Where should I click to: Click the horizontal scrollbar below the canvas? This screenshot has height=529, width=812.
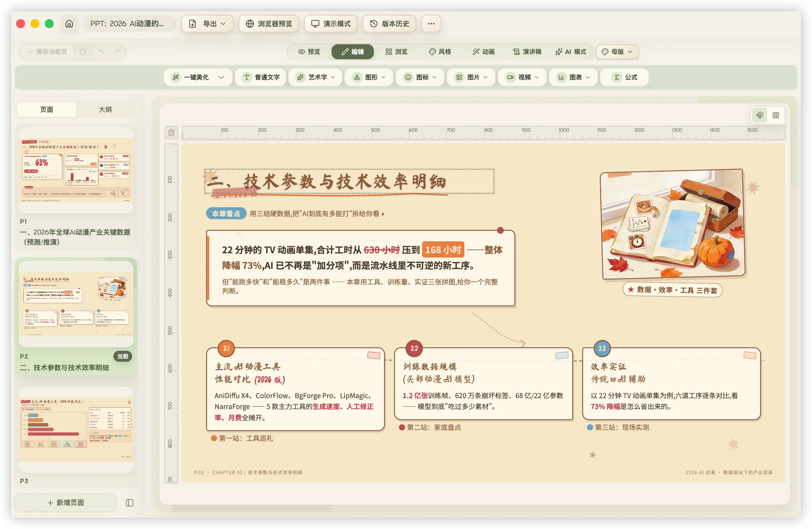tap(252, 509)
